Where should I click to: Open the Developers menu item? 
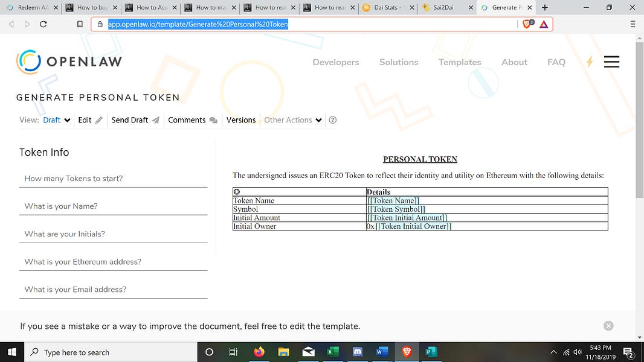tap(335, 62)
